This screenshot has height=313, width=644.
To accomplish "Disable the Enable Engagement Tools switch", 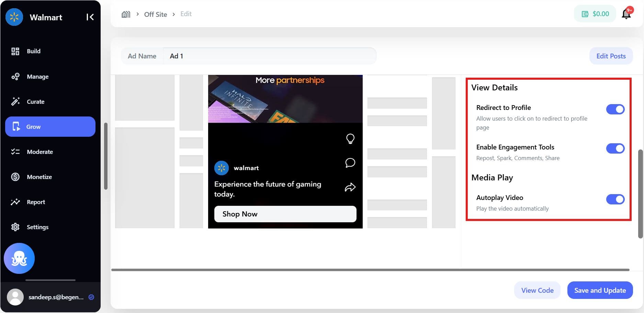I will (x=615, y=148).
